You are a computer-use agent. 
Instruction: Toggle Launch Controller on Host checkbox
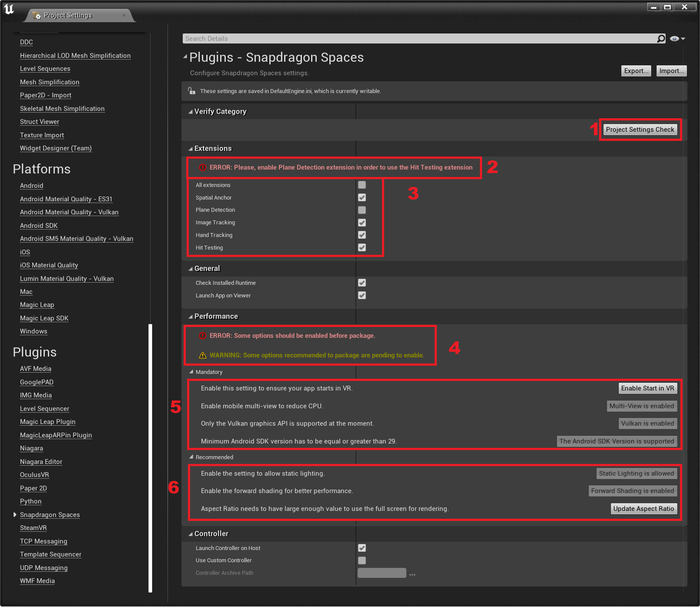362,548
